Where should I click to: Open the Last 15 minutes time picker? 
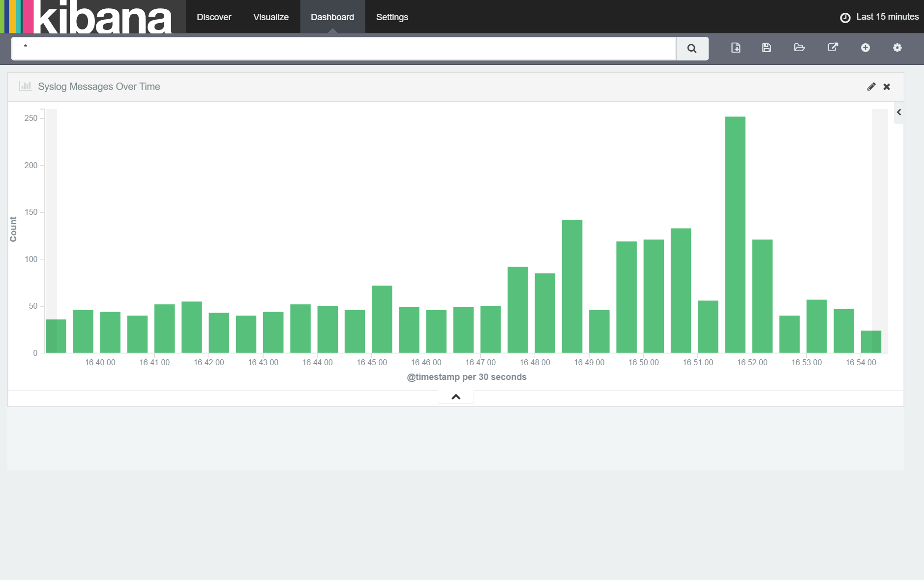(879, 17)
